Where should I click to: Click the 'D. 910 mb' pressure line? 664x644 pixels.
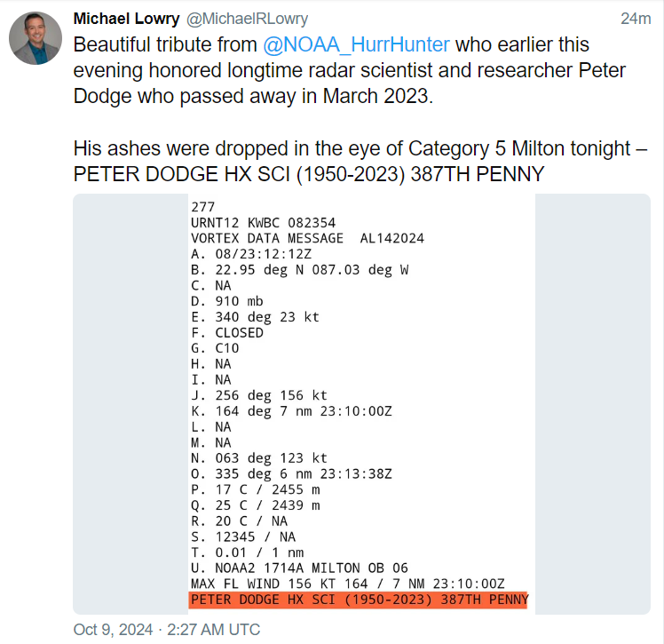pos(227,301)
